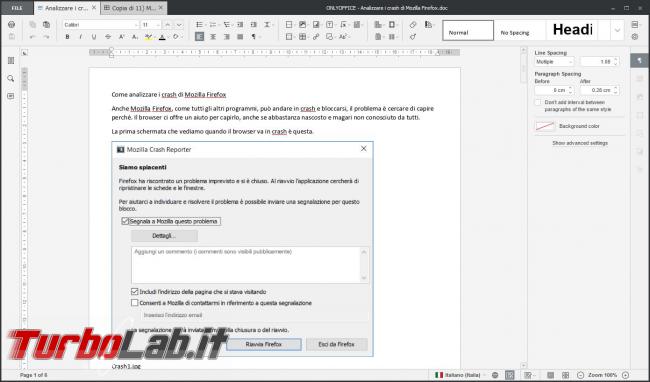Click the yellow highlight color button

(x=148, y=37)
